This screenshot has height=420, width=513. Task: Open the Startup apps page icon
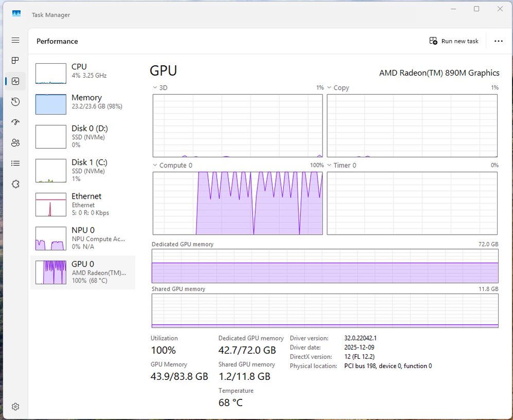tap(15, 122)
